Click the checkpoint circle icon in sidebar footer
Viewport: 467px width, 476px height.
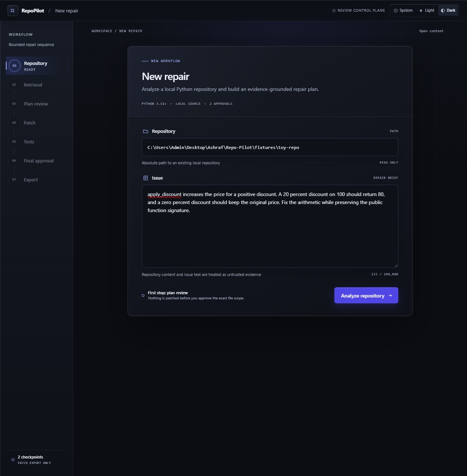13,460
